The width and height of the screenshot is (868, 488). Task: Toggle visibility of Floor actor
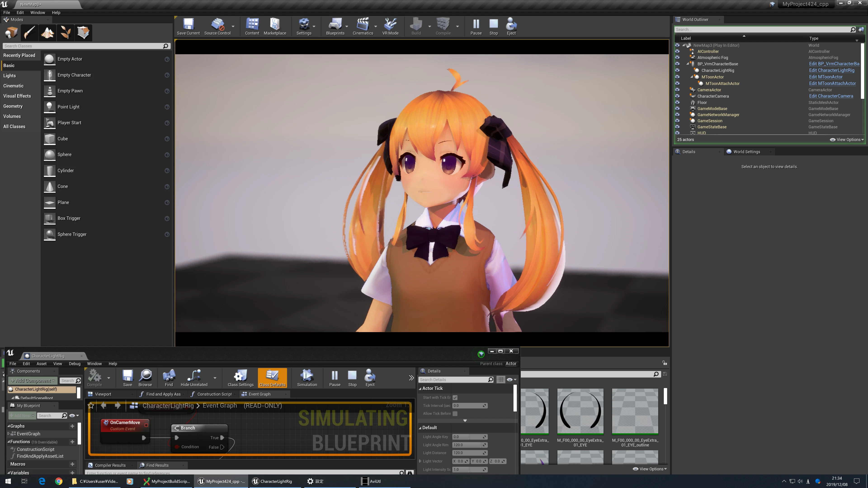677,102
